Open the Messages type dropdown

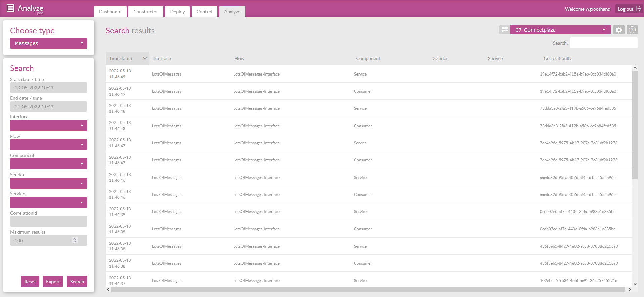pyautogui.click(x=49, y=43)
